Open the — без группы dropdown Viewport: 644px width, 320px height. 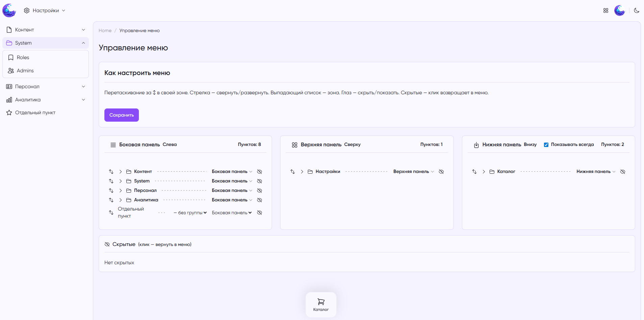tap(190, 213)
